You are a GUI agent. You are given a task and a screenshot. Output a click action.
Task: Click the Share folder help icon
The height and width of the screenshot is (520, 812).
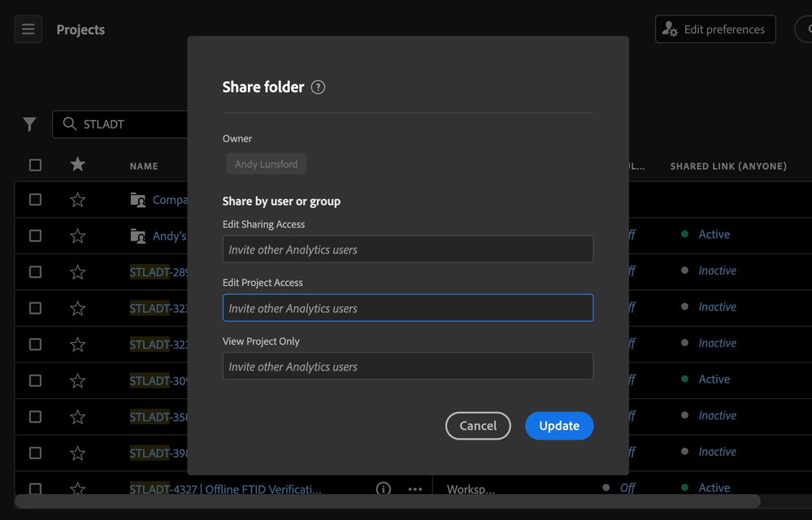coord(319,88)
